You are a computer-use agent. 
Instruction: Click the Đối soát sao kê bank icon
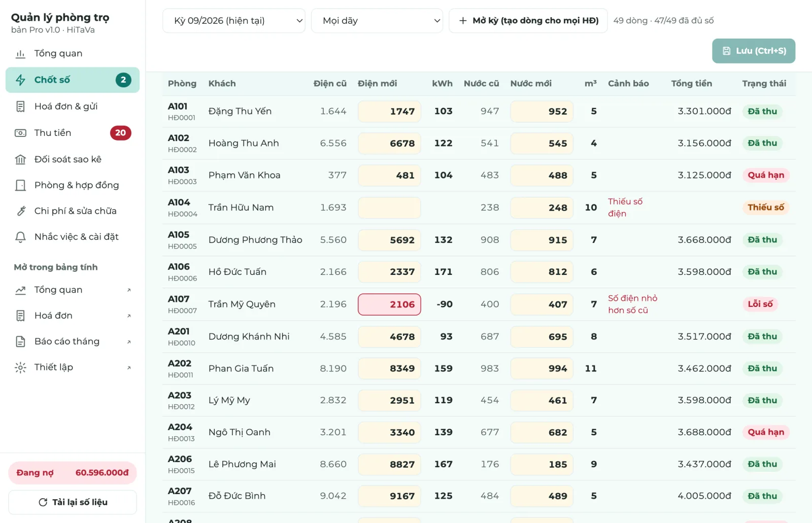point(20,159)
